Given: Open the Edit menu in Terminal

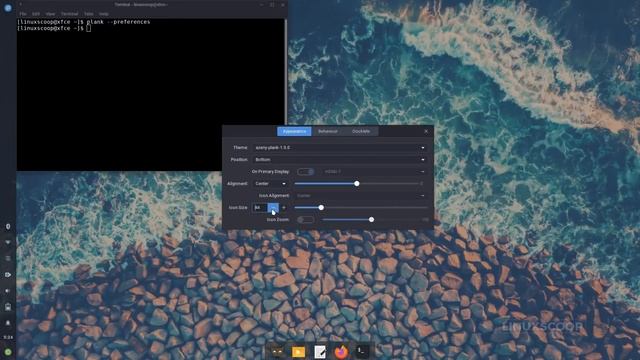Looking at the screenshot, I should click(36, 14).
